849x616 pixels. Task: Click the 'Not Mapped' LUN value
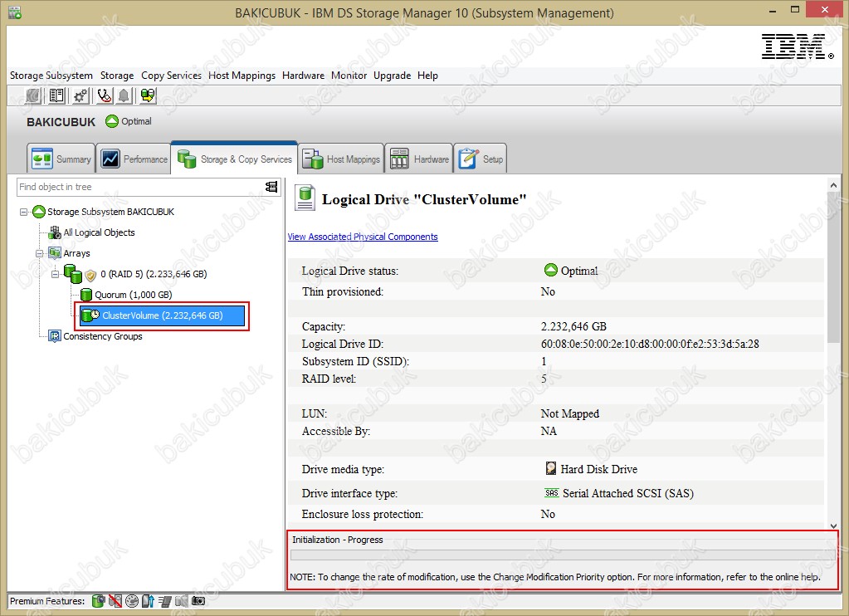569,414
